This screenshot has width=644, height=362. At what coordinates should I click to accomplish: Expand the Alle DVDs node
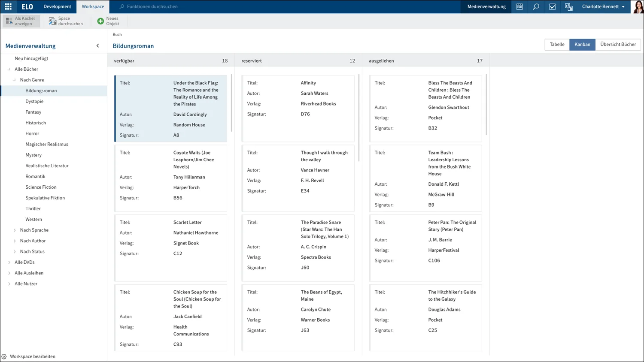9,262
